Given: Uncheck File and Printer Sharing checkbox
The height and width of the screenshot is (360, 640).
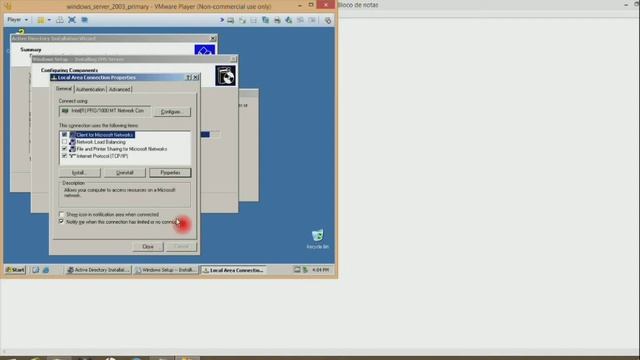Looking at the screenshot, I should (64, 149).
